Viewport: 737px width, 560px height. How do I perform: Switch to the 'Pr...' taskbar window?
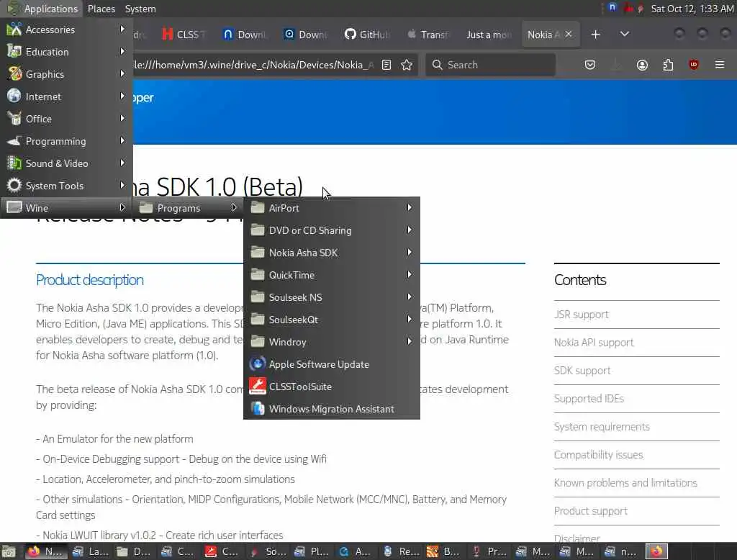click(x=489, y=551)
